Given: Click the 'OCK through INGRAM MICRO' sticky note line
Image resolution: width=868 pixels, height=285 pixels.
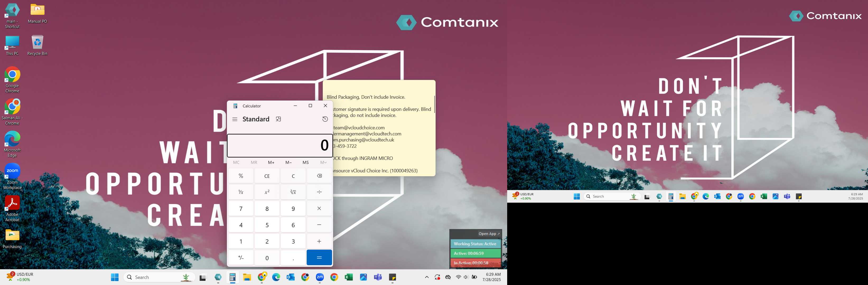Looking at the screenshot, I should click(363, 158).
